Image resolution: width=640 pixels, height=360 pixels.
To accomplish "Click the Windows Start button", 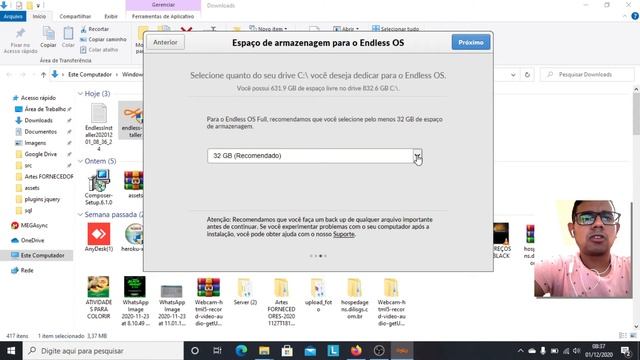I will [x=11, y=351].
